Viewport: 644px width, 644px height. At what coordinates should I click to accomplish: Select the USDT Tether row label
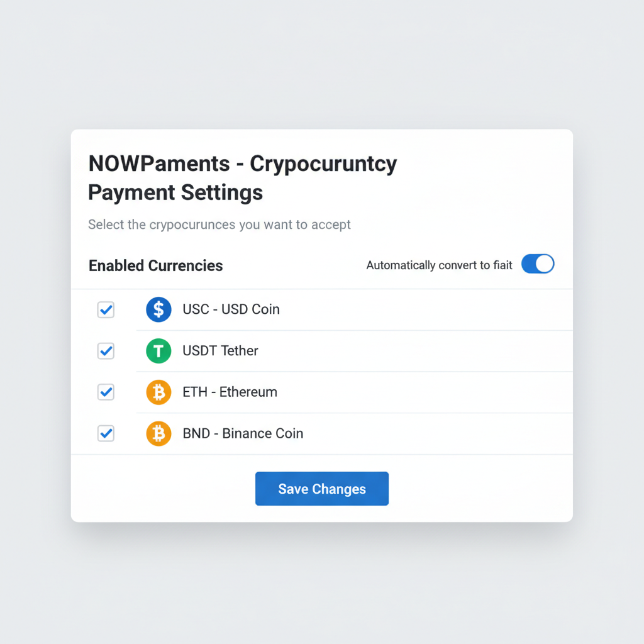[x=219, y=351]
